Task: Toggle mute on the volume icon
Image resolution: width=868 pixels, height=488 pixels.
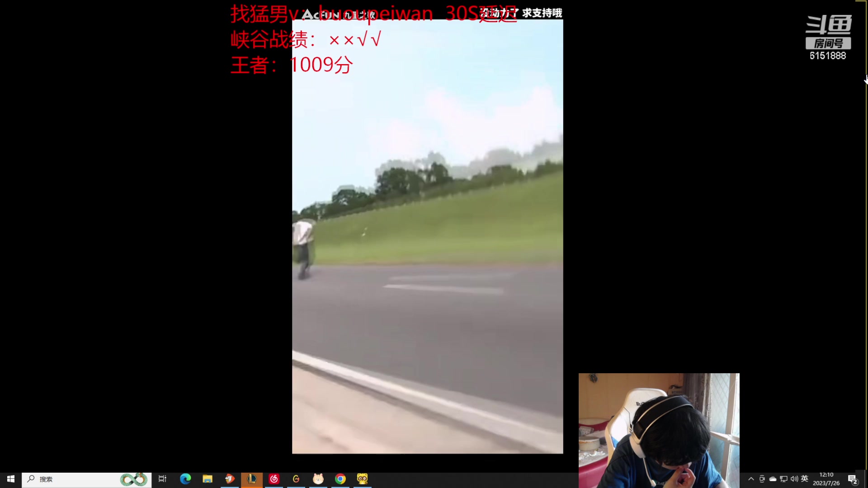Action: (794, 479)
